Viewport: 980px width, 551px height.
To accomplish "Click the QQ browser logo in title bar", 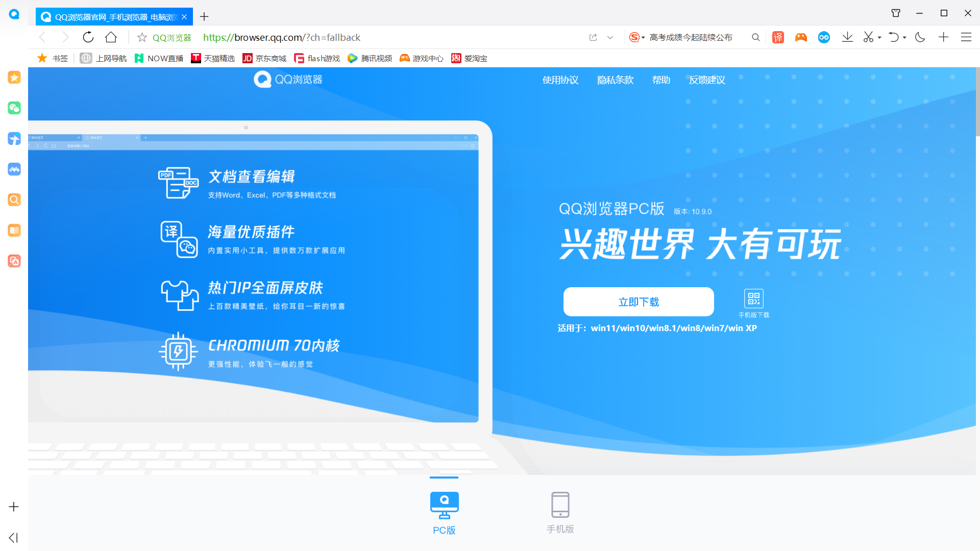I will (14, 14).
